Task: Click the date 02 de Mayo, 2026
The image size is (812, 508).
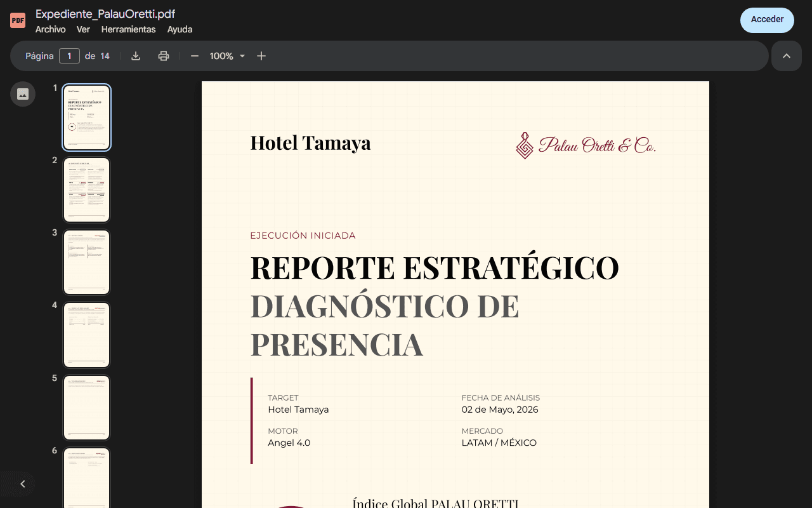Action: click(x=500, y=410)
